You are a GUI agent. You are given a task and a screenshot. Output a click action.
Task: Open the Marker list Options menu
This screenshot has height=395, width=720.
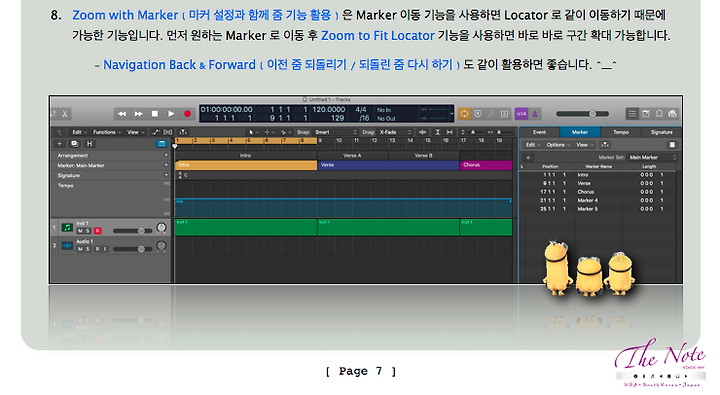pos(557,145)
